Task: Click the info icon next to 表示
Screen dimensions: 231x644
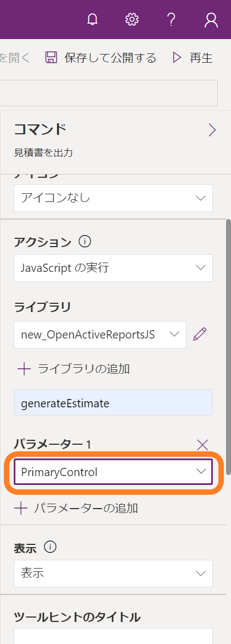Action: (x=50, y=548)
